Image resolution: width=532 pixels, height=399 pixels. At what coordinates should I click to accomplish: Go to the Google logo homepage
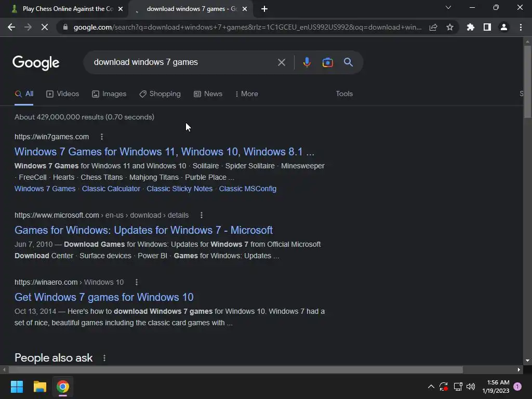36,63
